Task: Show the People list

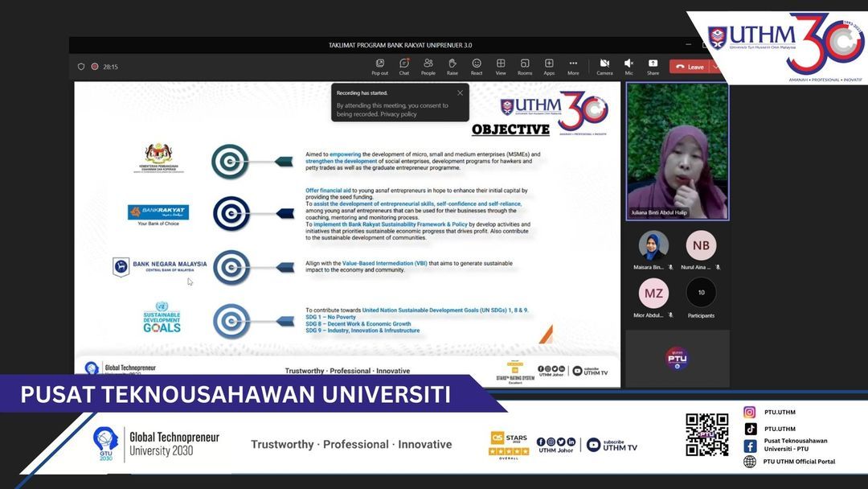Action: (428, 65)
